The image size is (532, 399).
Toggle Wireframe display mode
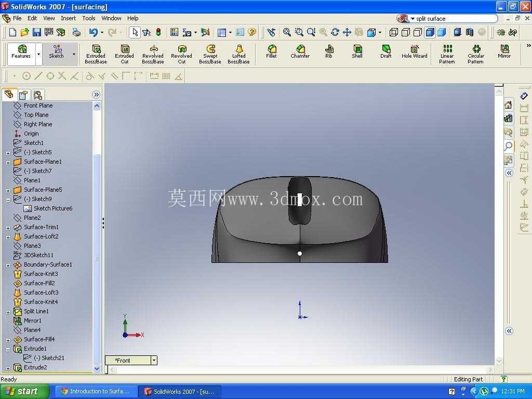coord(394,32)
